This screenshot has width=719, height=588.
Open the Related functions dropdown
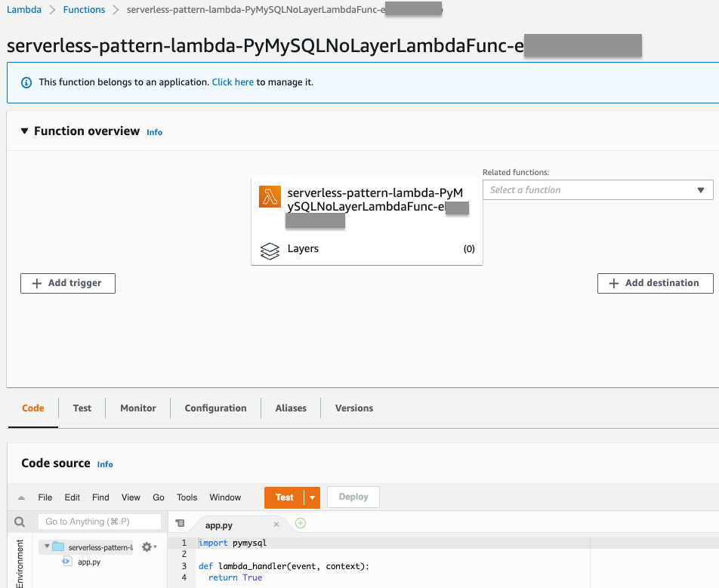[x=598, y=189]
